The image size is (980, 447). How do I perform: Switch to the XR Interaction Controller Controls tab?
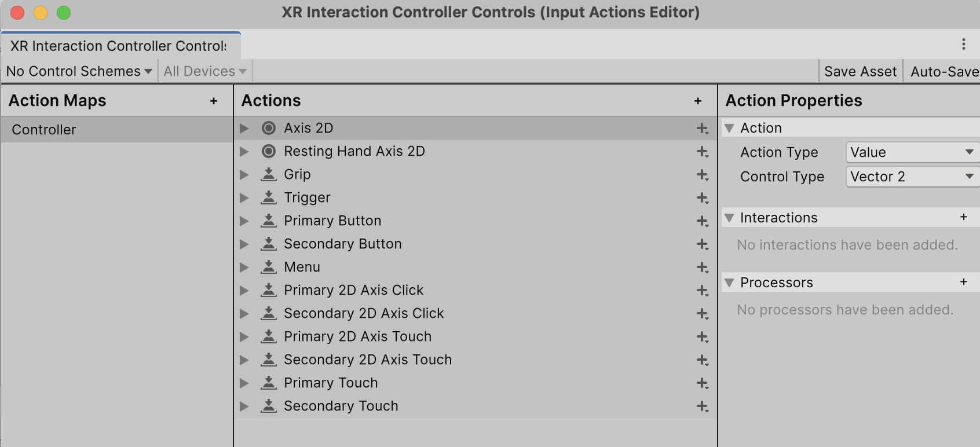click(x=119, y=46)
